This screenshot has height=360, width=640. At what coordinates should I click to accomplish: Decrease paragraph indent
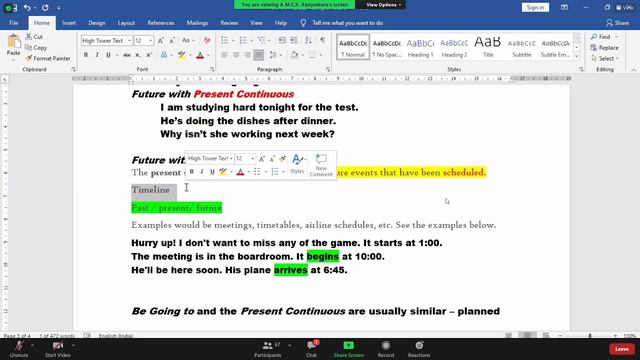(282, 40)
